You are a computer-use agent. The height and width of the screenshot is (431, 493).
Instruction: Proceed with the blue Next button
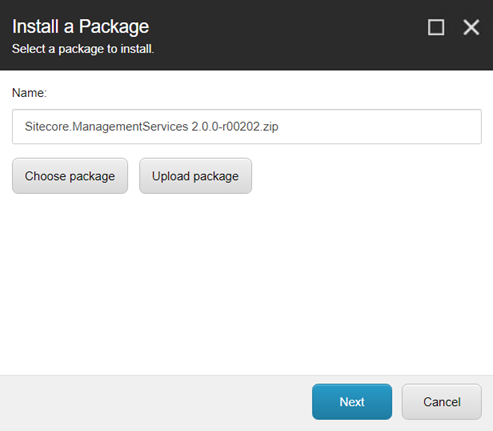tap(352, 402)
